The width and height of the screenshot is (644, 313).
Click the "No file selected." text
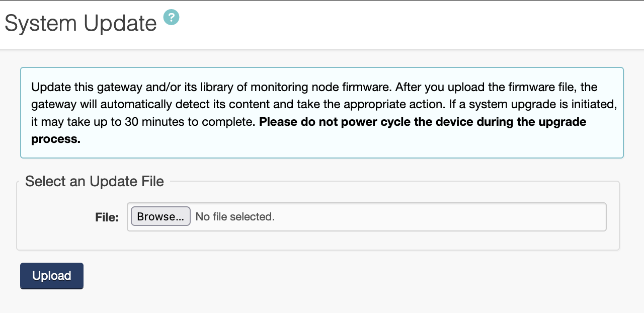(x=235, y=217)
